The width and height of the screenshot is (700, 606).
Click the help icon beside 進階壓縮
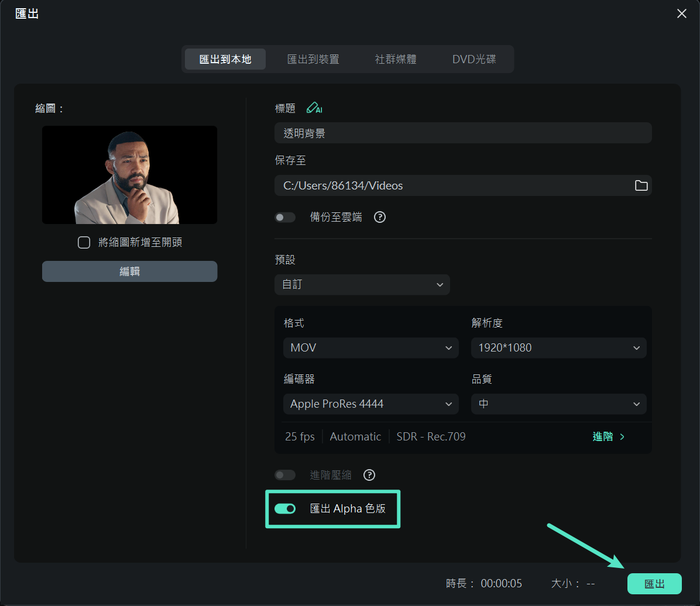click(x=369, y=475)
